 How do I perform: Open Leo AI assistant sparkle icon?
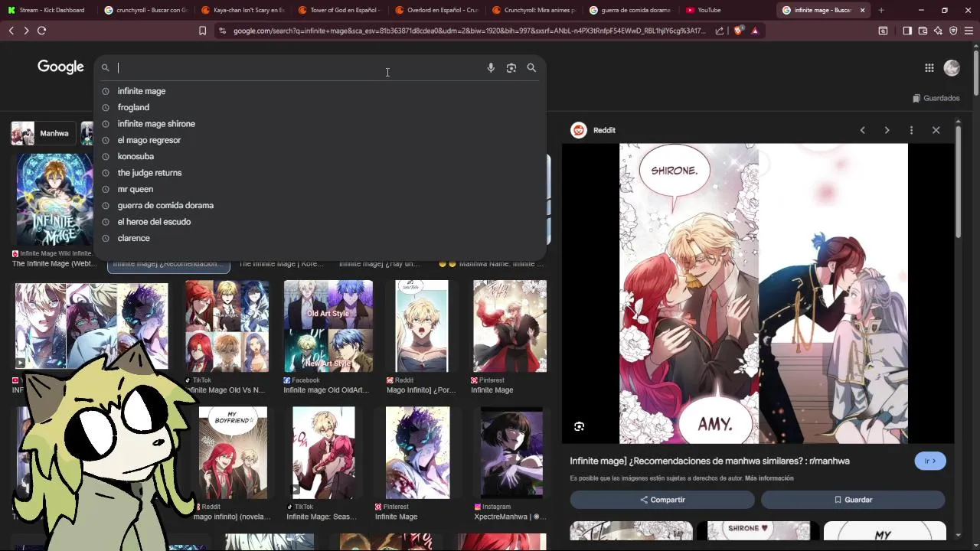click(x=938, y=31)
